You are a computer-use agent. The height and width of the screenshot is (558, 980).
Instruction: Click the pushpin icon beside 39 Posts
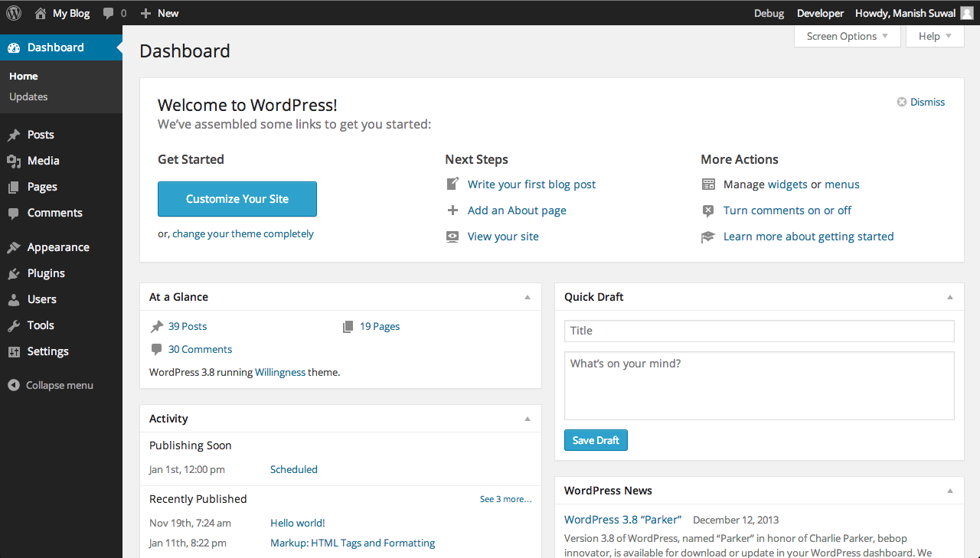click(x=157, y=326)
